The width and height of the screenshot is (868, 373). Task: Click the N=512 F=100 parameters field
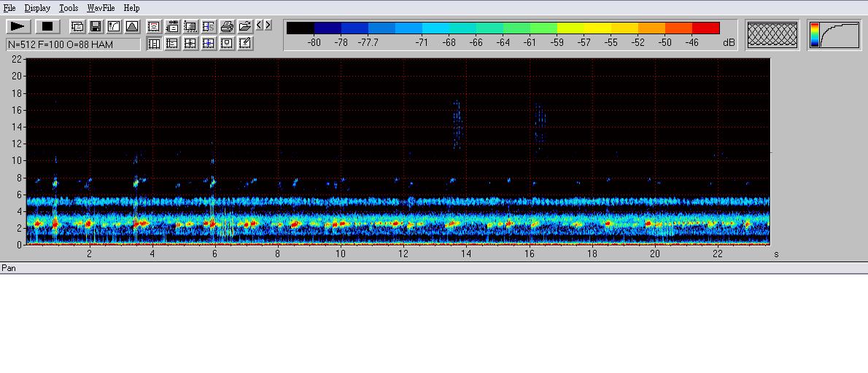pos(73,44)
